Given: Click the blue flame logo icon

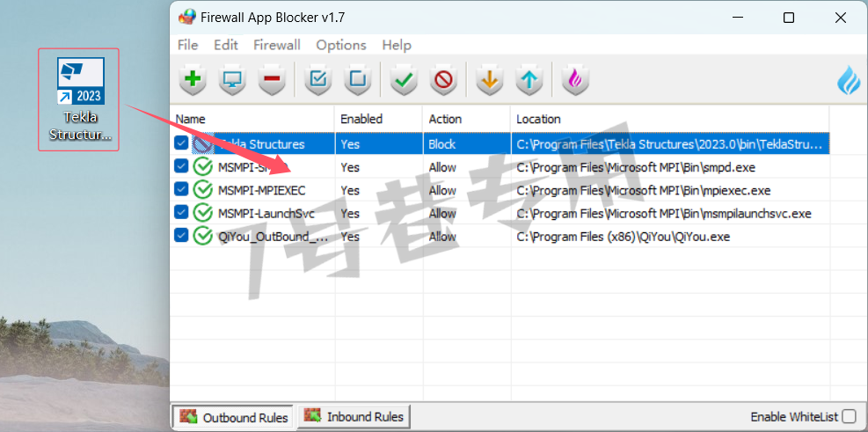Looking at the screenshot, I should [x=850, y=80].
